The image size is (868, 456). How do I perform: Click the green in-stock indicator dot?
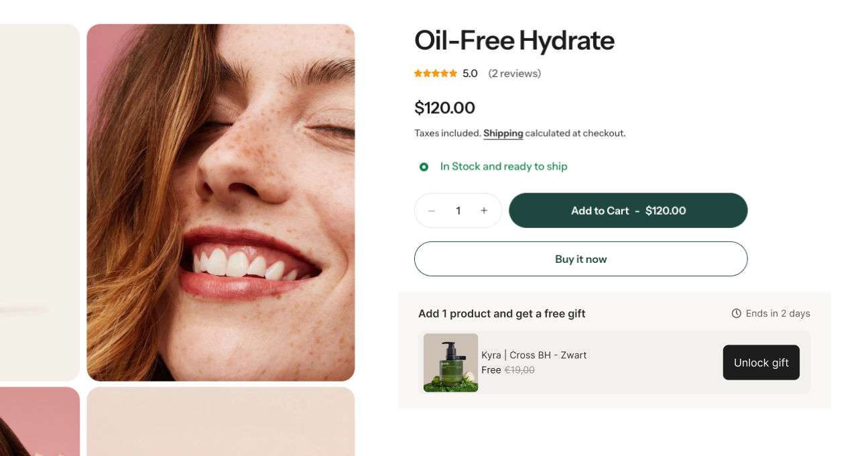[x=424, y=167]
